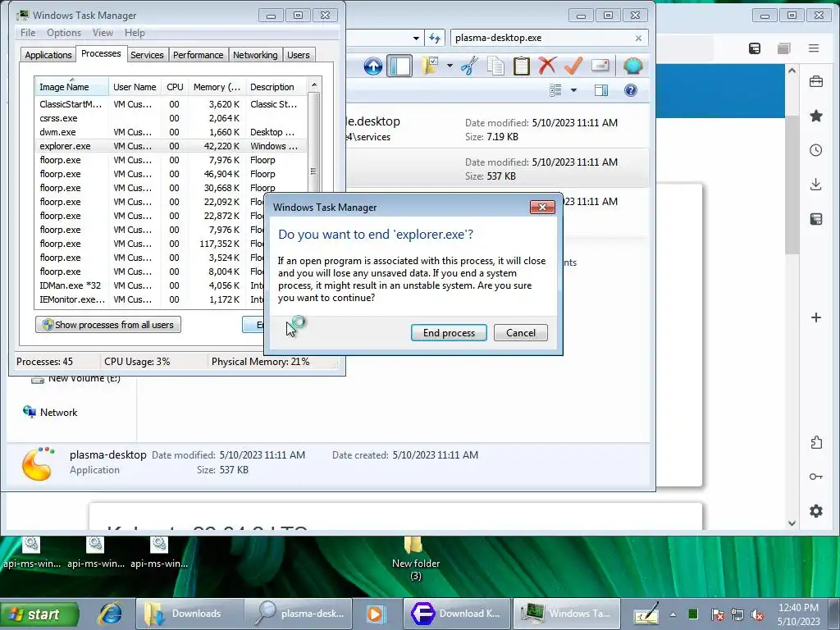The width and height of the screenshot is (840, 630).
Task: Select floorp.exe row using 46,904 K
Action: [x=171, y=174]
